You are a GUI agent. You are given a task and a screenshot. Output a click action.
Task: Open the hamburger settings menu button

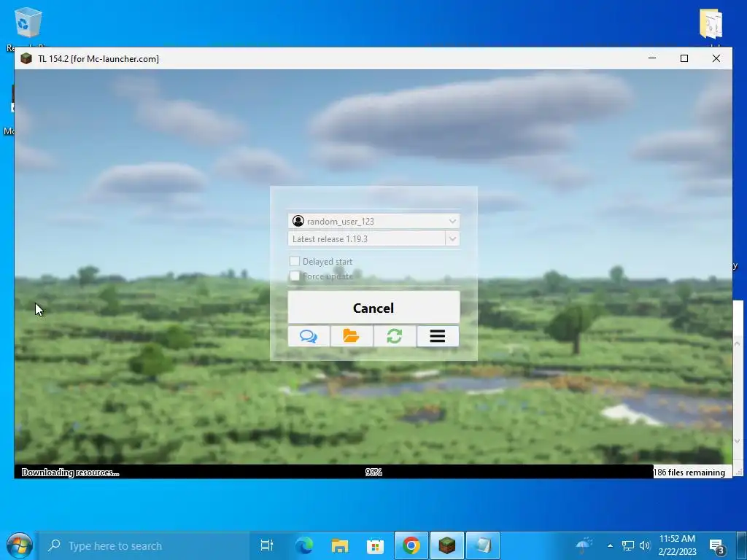point(438,336)
